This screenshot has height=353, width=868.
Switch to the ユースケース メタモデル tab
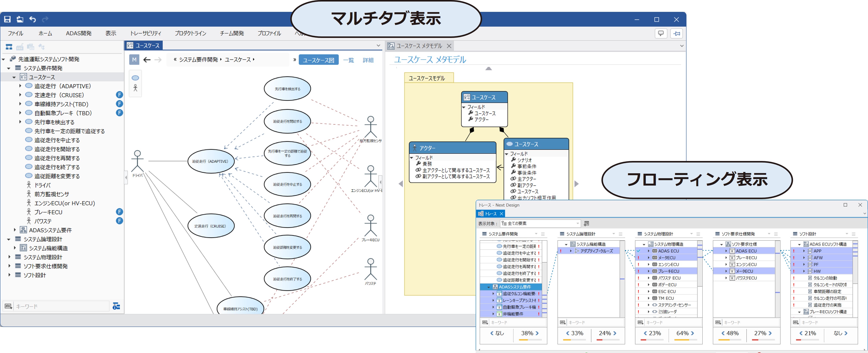[419, 46]
